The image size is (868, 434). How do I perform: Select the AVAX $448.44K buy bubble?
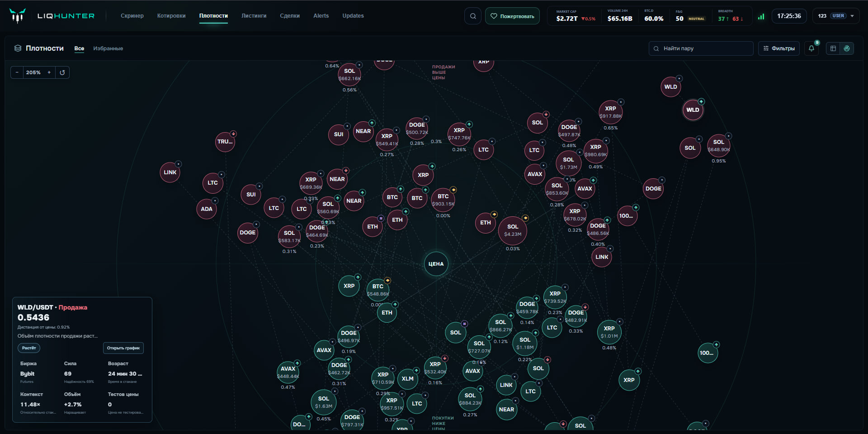pos(288,372)
